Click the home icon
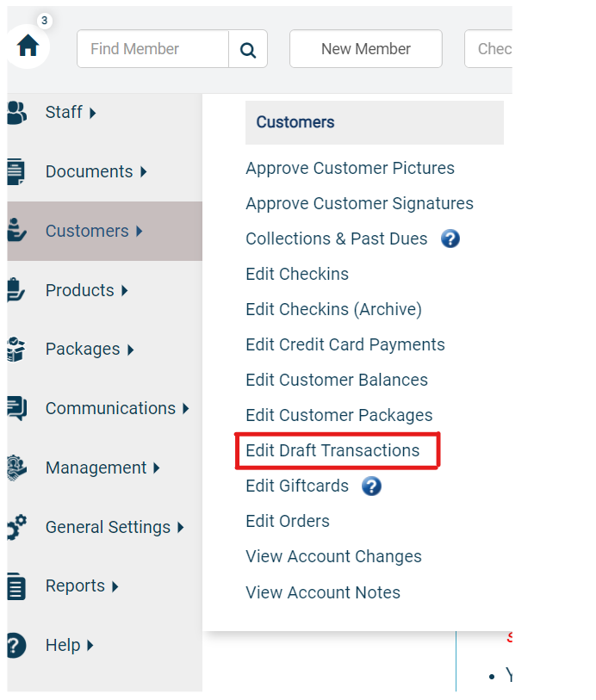 pyautogui.click(x=28, y=46)
